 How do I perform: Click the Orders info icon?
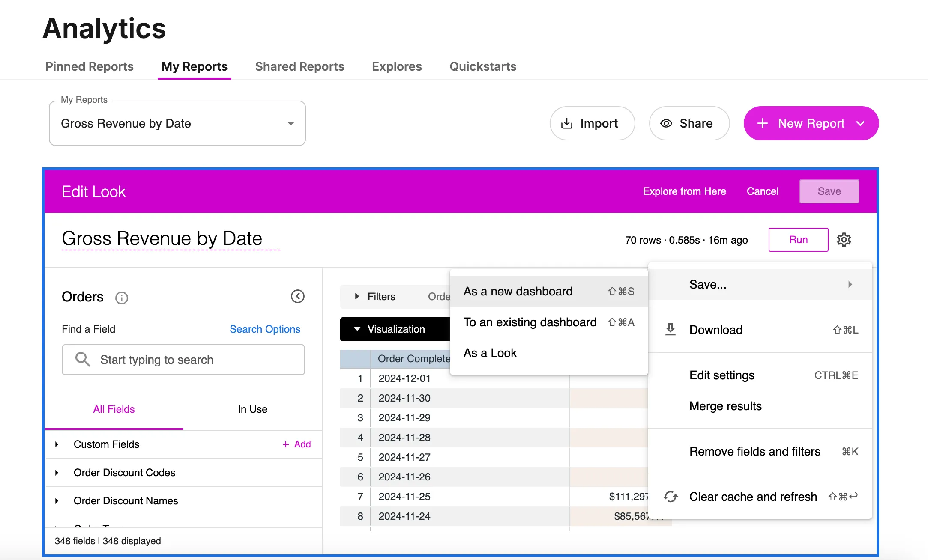click(122, 298)
